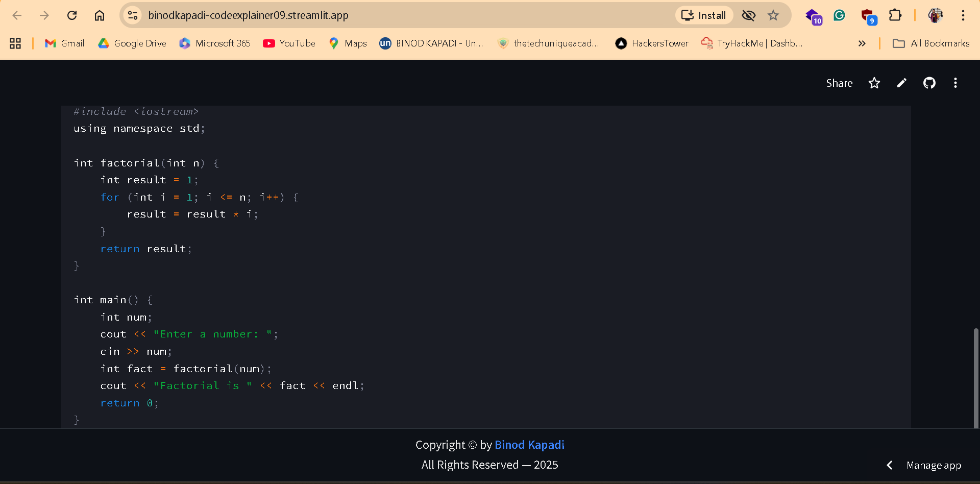Open the Grammarly extension
980x484 pixels.
[839, 15]
